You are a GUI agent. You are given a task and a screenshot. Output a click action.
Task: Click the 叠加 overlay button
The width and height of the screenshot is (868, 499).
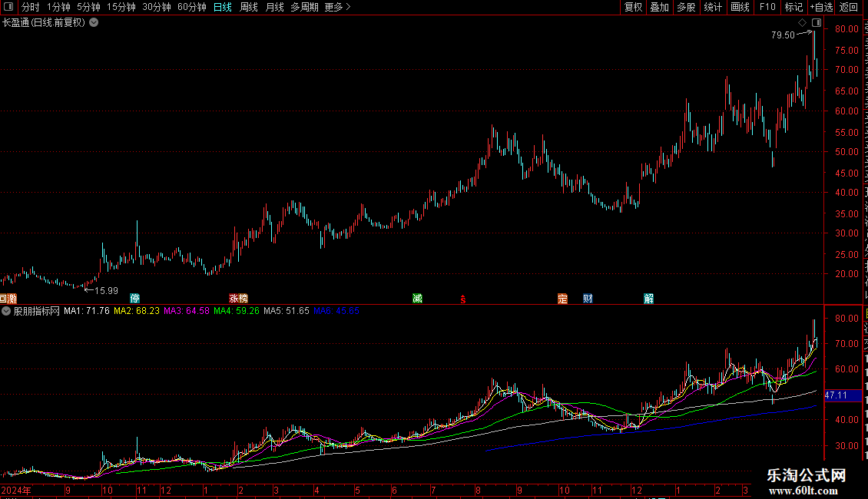tap(659, 7)
